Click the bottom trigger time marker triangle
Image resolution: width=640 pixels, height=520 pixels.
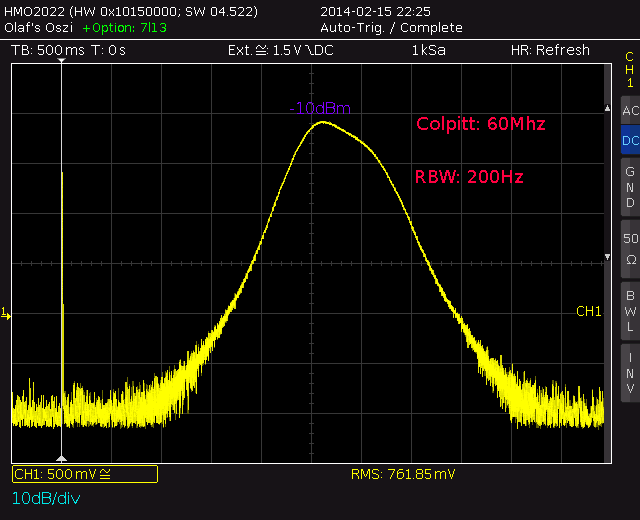coord(61,459)
